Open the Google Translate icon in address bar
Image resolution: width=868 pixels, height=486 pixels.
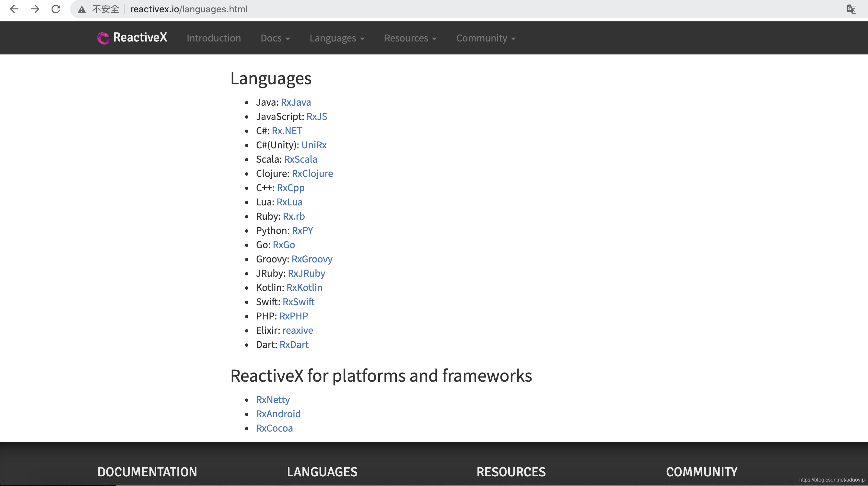click(x=851, y=9)
